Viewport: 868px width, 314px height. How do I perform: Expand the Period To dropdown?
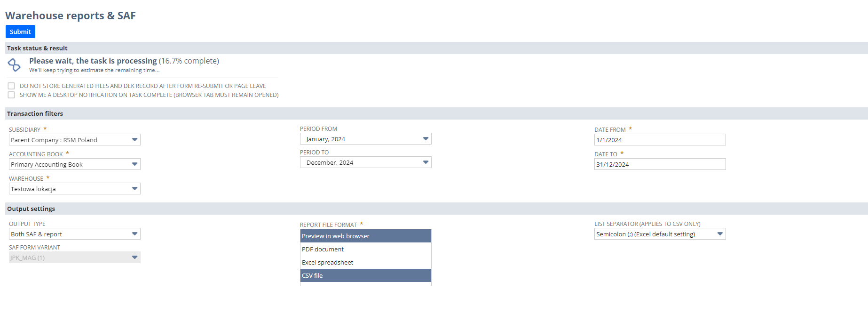point(365,162)
